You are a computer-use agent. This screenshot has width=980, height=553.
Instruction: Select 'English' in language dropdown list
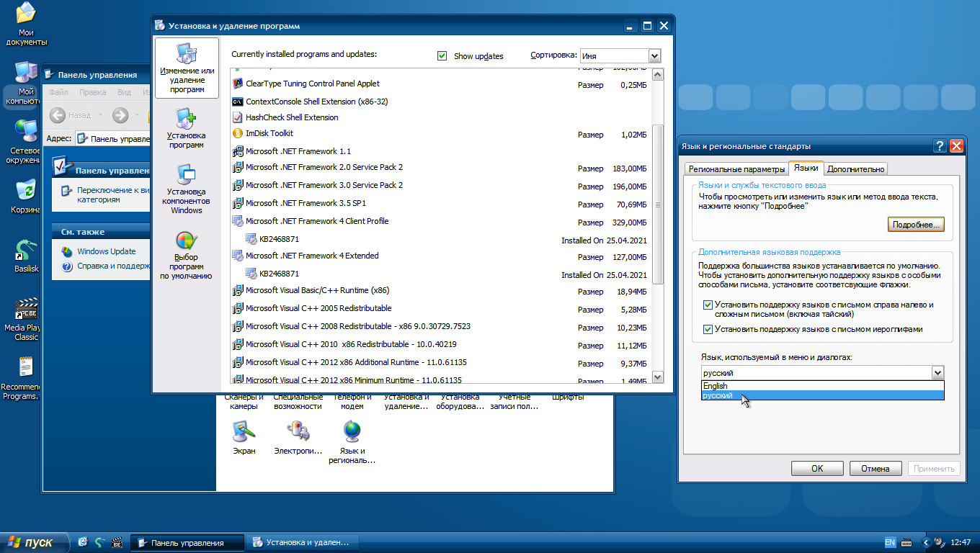822,386
